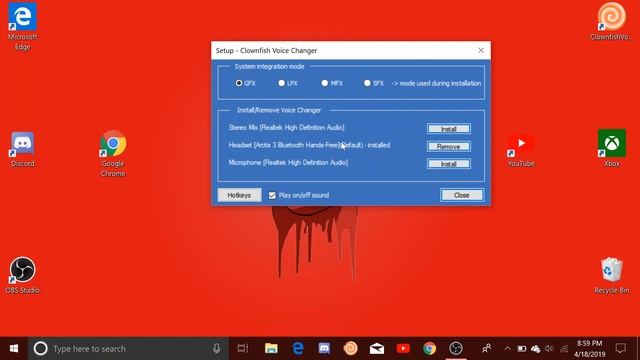The width and height of the screenshot is (640, 360).
Task: Open People icon in taskbar
Action: 486,349
